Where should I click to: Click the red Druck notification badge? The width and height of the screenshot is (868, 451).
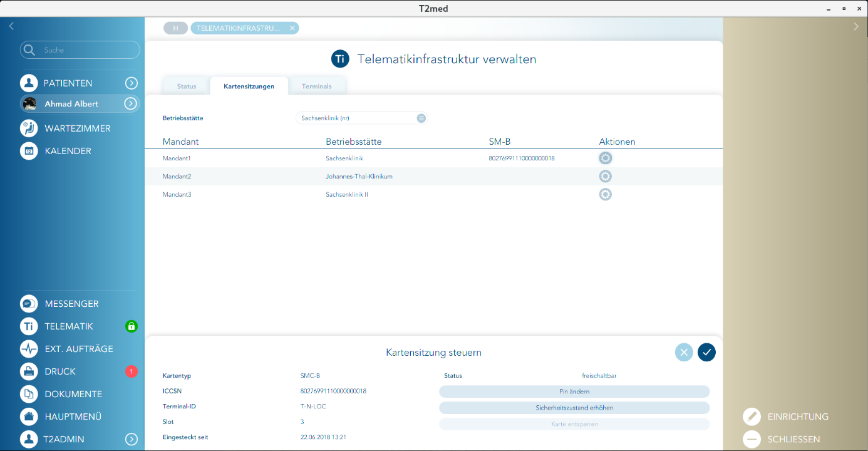click(x=131, y=371)
